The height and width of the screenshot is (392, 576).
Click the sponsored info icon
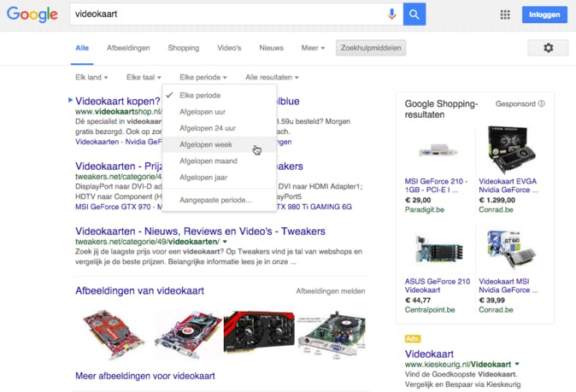[542, 104]
